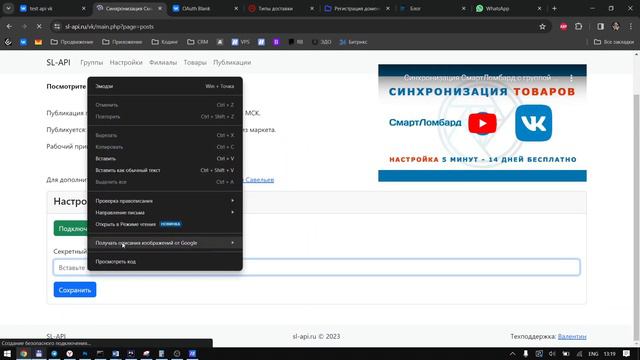The image size is (640, 360).
Task: Close the OAuth Blank tab
Action: (x=236, y=8)
